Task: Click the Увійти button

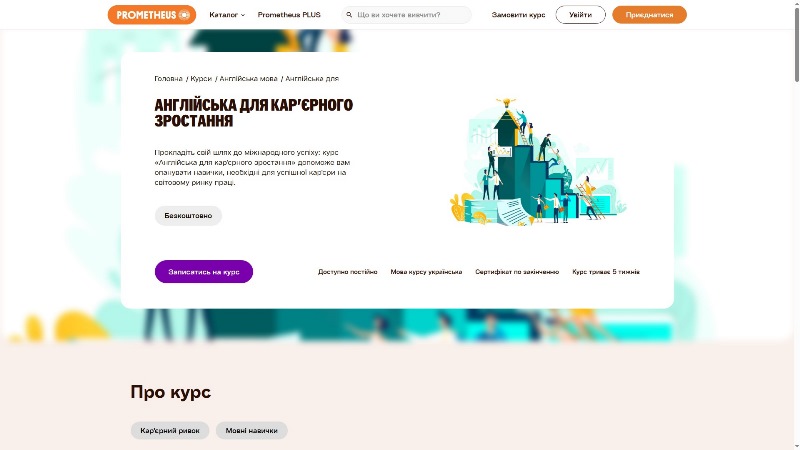Action: 580,15
